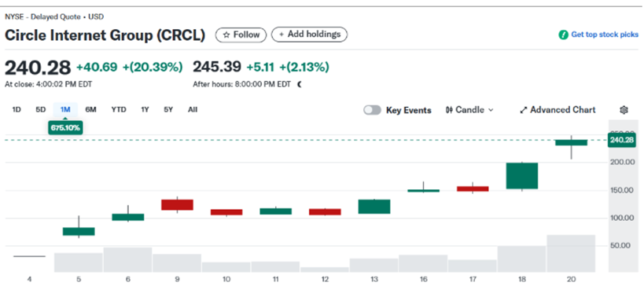
Task: Click the Candle dropdown chevron arrow
Action: [x=491, y=110]
